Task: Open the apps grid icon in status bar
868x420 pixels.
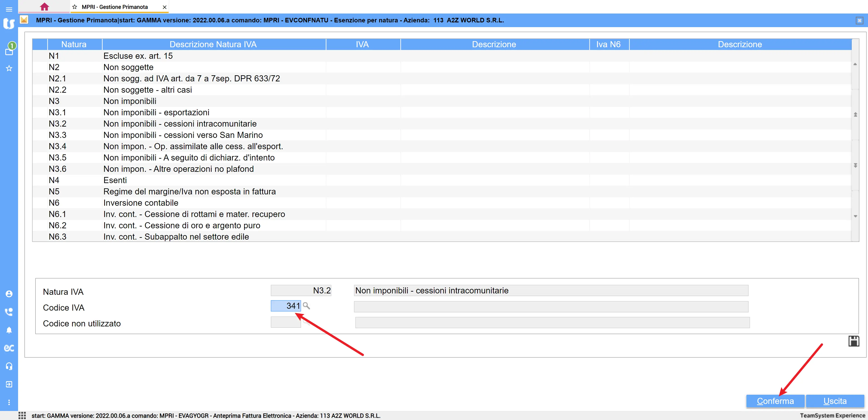Action: [22, 415]
